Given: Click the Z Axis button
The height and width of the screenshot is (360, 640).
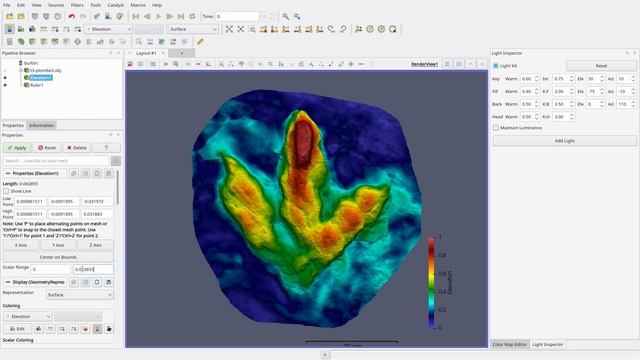Looking at the screenshot, I should pos(95,245).
